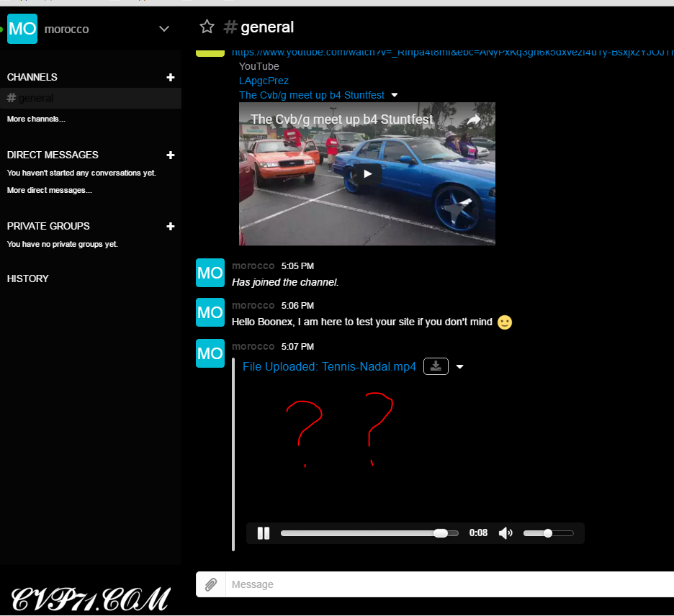Create private group using plus icon
This screenshot has height=616, width=674.
click(171, 226)
